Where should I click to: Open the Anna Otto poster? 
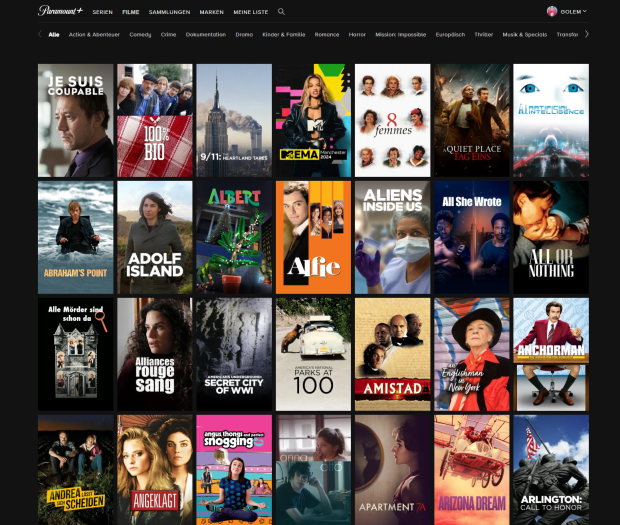(313, 470)
